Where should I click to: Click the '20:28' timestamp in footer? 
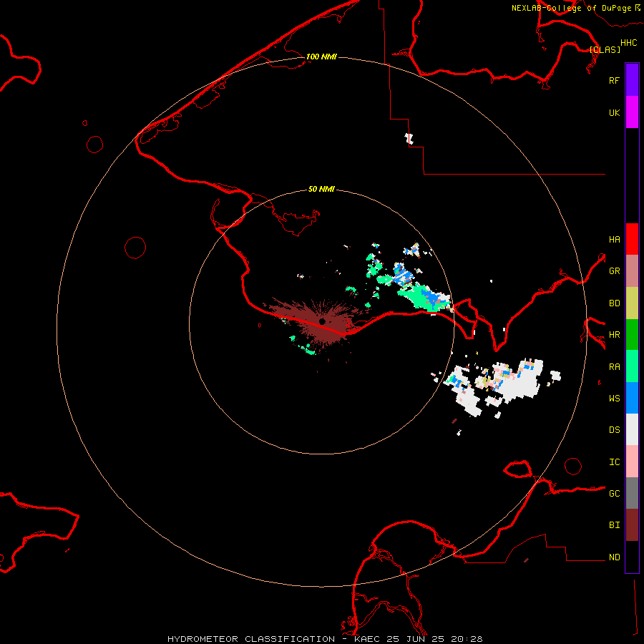pyautogui.click(x=467, y=639)
